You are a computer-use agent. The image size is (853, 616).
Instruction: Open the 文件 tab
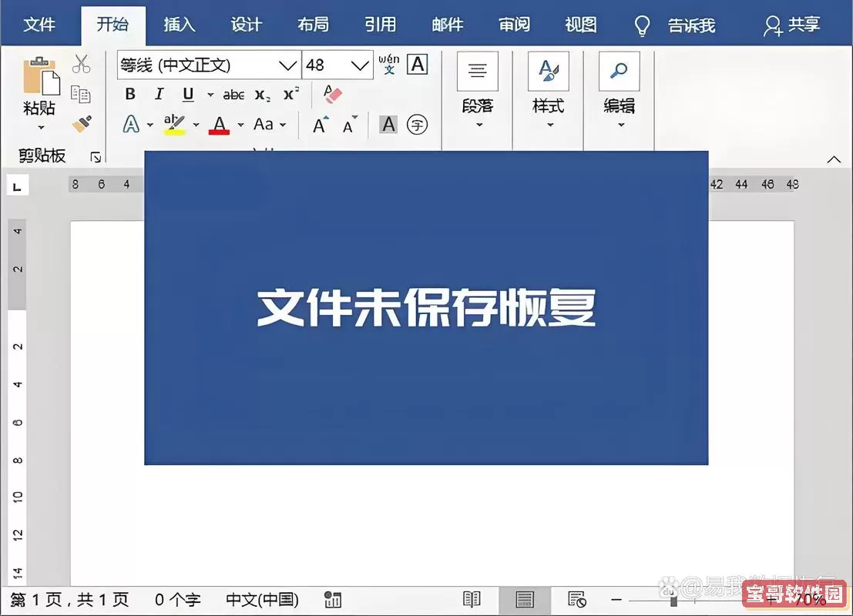click(x=39, y=25)
